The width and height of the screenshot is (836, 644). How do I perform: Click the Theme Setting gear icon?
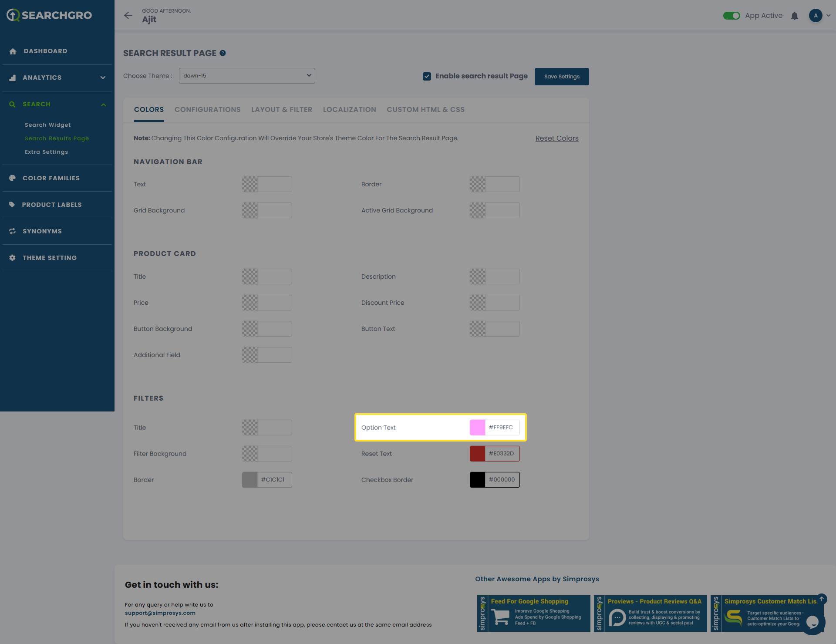click(x=13, y=258)
